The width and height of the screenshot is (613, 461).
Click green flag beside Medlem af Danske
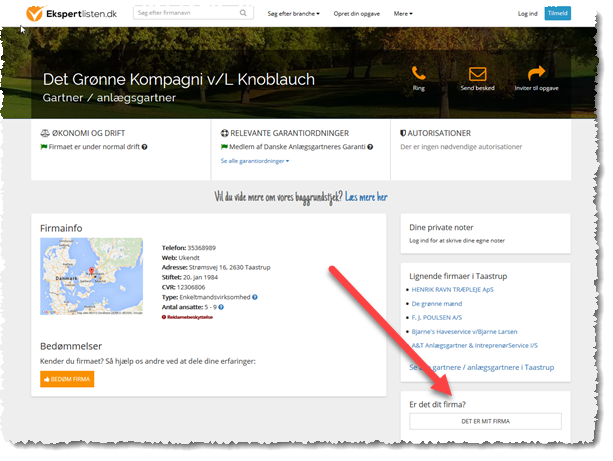coord(224,147)
